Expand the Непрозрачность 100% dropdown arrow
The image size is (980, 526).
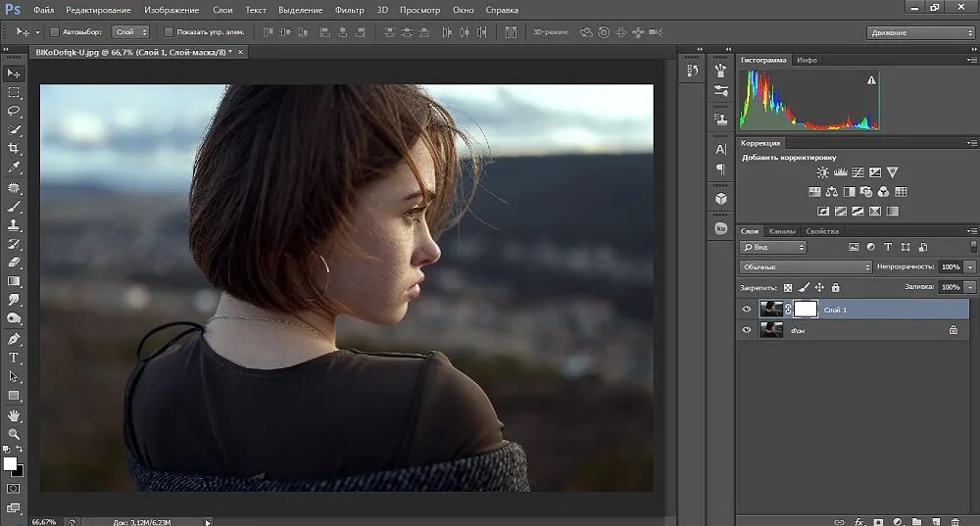click(970, 266)
